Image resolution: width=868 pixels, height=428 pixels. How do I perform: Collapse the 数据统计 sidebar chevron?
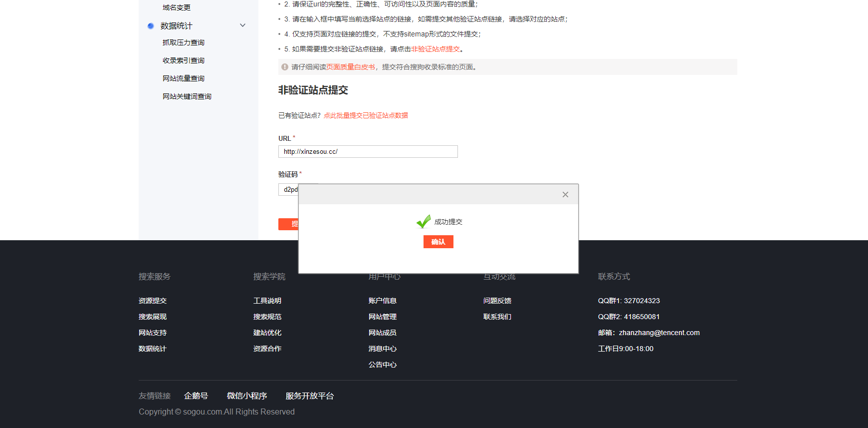tap(243, 25)
